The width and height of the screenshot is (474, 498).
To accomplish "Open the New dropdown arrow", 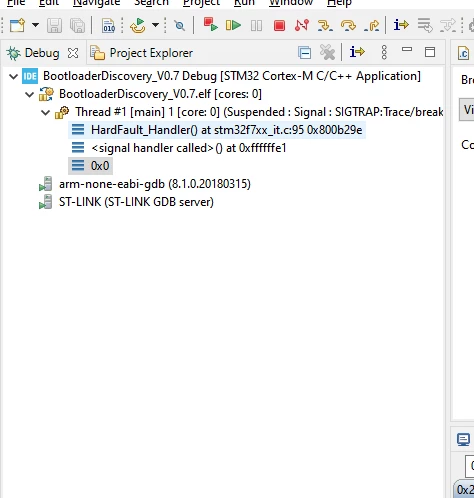I will [35, 25].
